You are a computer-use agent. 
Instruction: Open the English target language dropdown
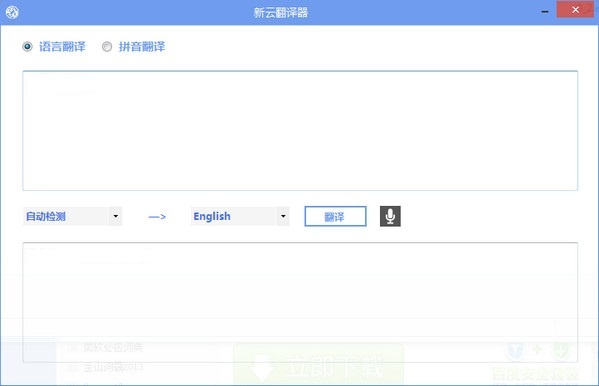pos(240,216)
